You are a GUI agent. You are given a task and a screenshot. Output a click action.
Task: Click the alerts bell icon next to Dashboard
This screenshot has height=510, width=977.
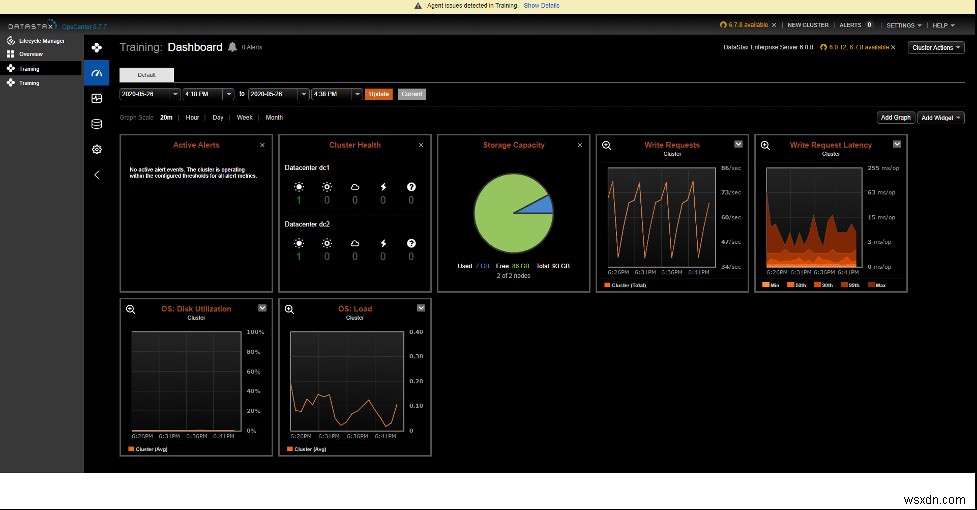tap(232, 47)
